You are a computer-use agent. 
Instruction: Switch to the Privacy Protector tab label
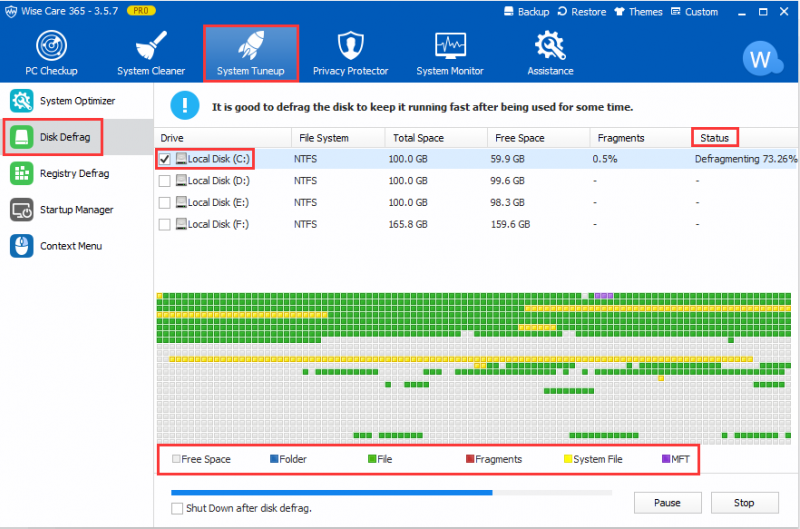click(351, 71)
